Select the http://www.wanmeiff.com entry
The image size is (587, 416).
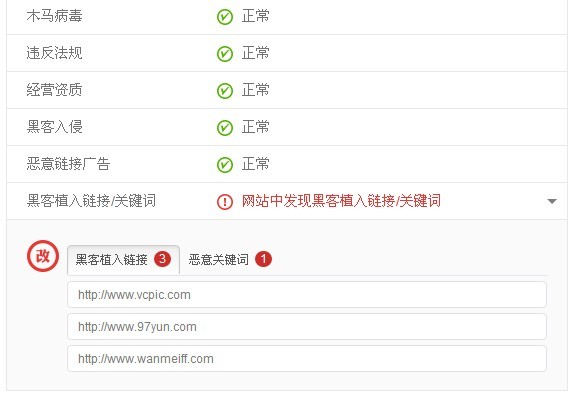pyautogui.click(x=307, y=359)
